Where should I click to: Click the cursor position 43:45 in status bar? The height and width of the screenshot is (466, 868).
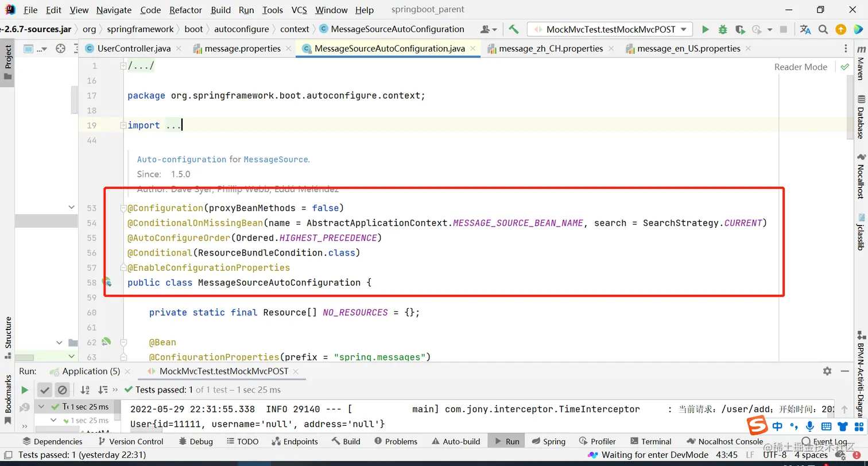(727, 455)
